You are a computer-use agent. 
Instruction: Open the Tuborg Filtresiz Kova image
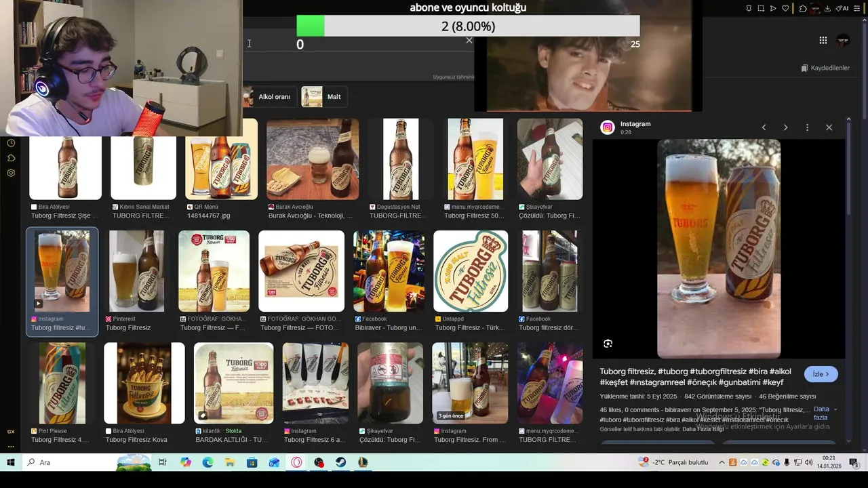tap(144, 383)
